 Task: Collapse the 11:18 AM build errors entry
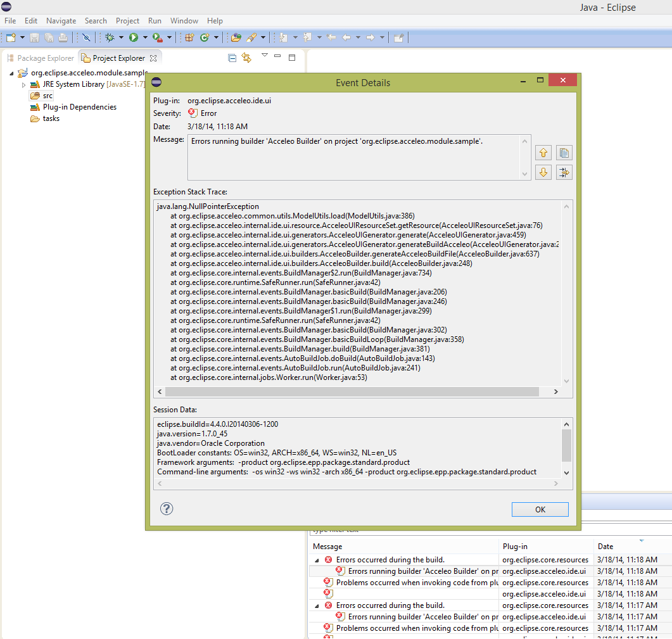(317, 560)
